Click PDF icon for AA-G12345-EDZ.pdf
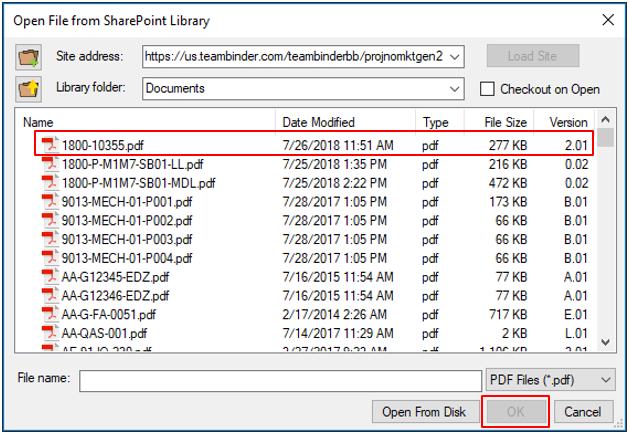Image resolution: width=630 pixels, height=435 pixels. pos(50,277)
